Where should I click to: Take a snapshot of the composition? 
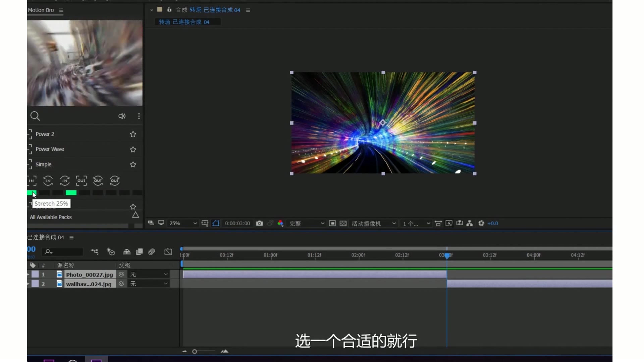tap(259, 223)
